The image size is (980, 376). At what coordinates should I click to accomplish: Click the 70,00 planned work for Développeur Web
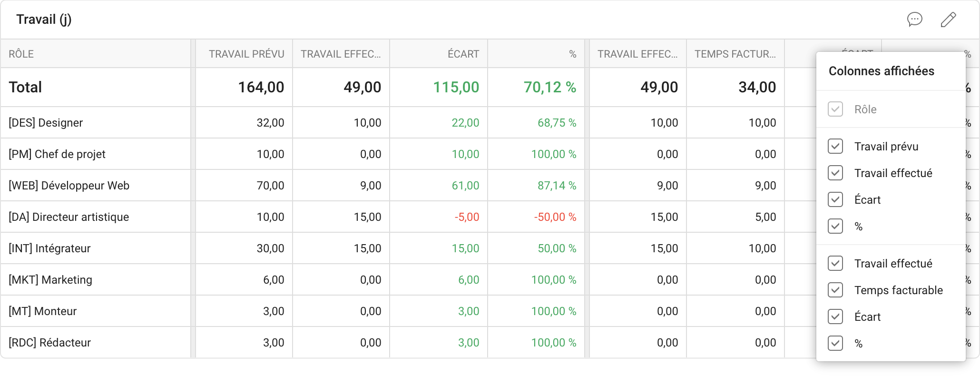click(271, 186)
